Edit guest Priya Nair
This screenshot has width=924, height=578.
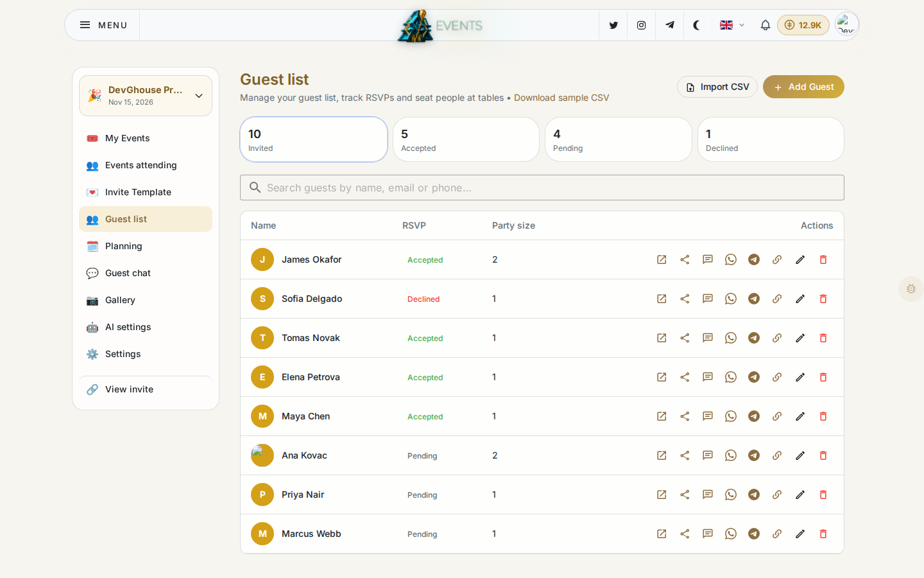pyautogui.click(x=800, y=495)
